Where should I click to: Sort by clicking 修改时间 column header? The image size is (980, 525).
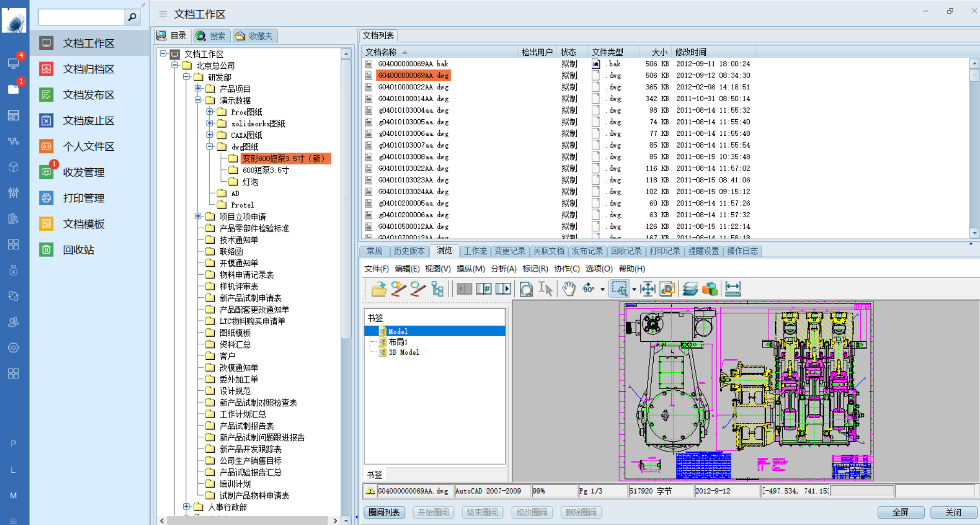click(691, 52)
